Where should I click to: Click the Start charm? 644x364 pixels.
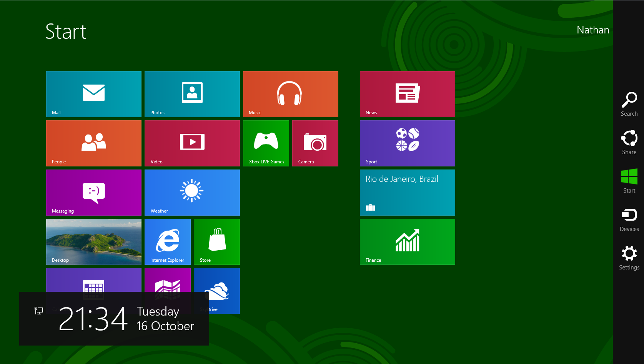coord(629,181)
